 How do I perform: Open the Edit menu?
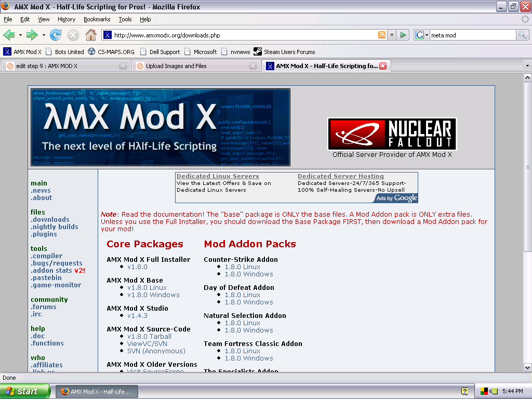[x=25, y=19]
